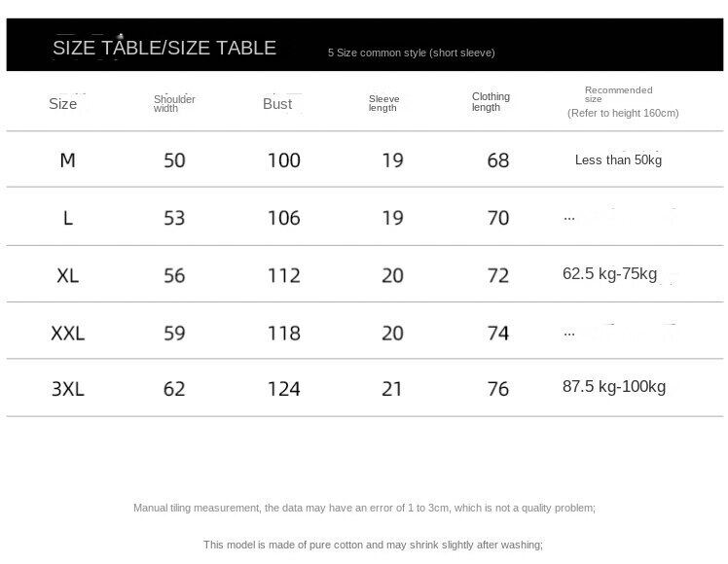Click clothing length value 74
This screenshot has height=564, width=728.
click(498, 333)
